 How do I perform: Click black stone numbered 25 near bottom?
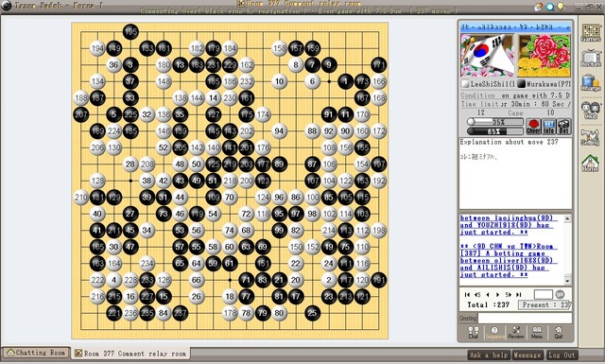click(312, 313)
